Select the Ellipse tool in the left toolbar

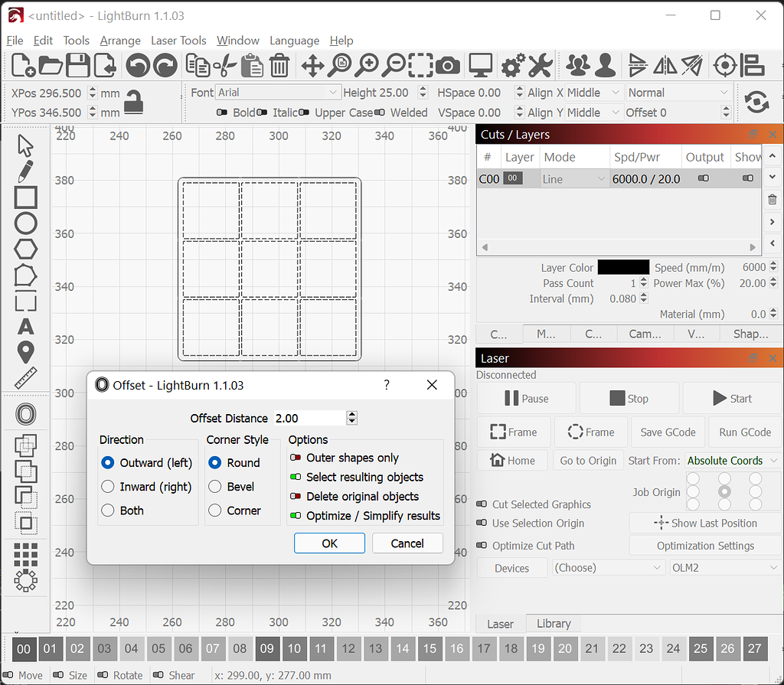(25, 223)
